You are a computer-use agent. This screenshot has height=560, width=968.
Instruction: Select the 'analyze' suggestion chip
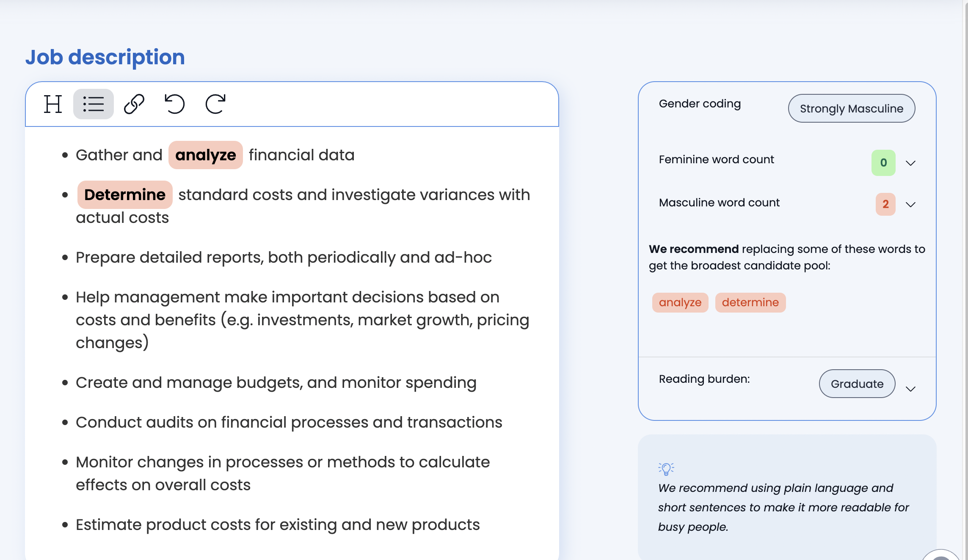[680, 302]
